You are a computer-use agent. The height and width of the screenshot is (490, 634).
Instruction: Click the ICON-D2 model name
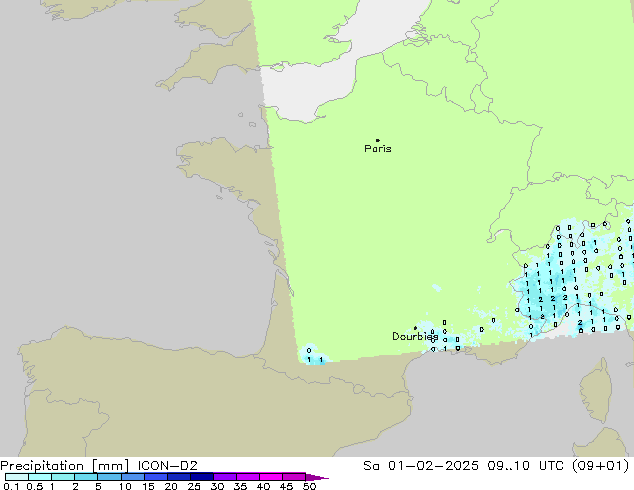[167, 466]
